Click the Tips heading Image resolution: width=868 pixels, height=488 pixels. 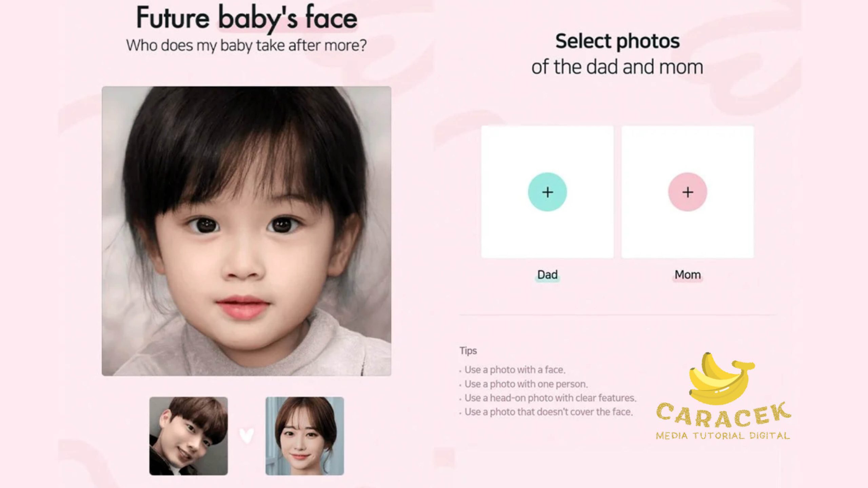(468, 351)
